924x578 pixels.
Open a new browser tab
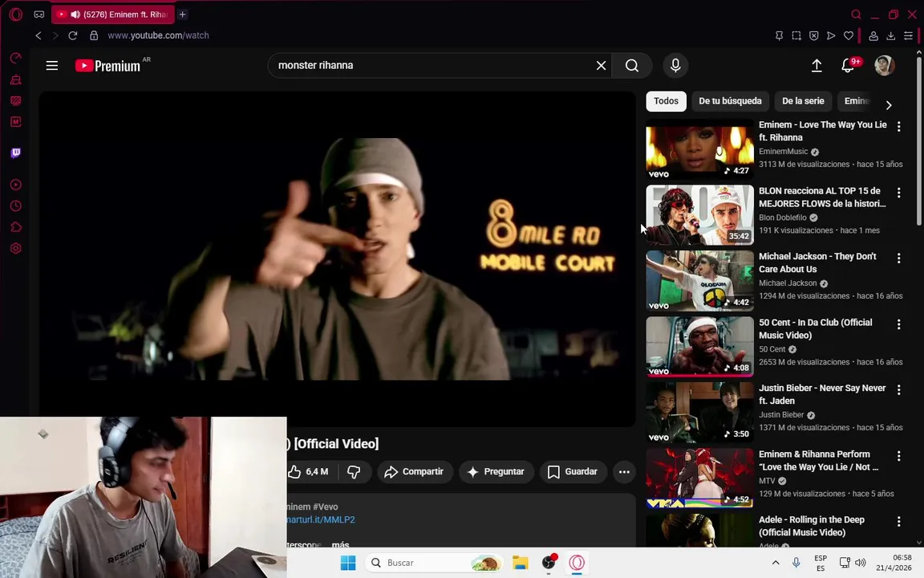click(183, 14)
